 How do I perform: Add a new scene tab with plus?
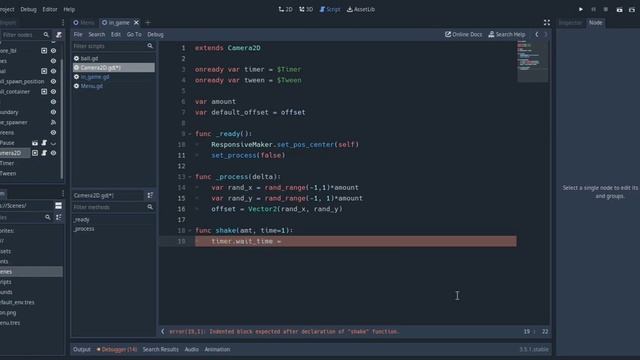(148, 22)
